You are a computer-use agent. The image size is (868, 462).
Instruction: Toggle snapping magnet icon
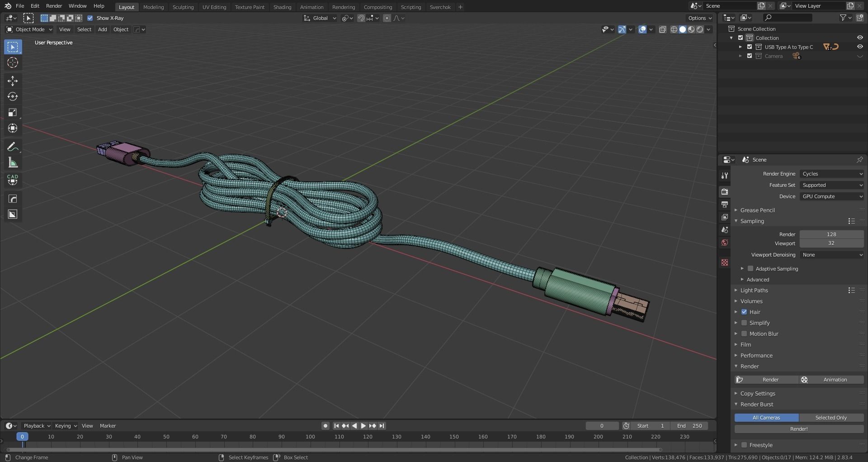[361, 18]
